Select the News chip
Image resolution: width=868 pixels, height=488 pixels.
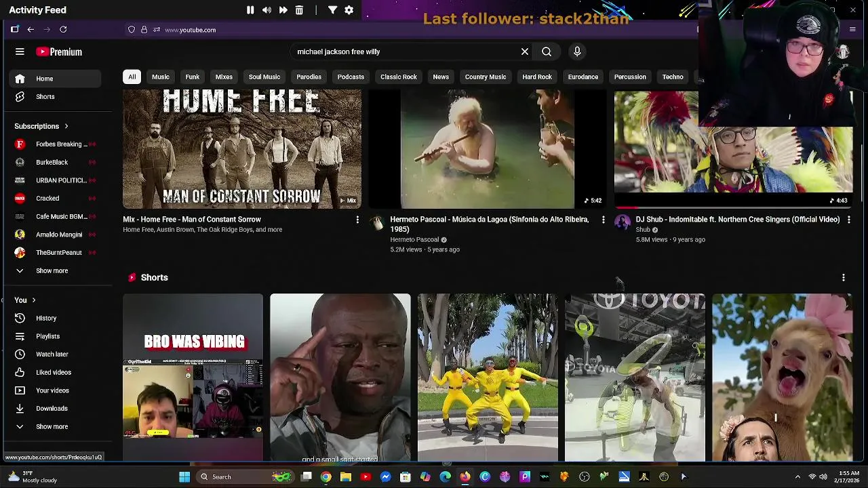coord(441,77)
